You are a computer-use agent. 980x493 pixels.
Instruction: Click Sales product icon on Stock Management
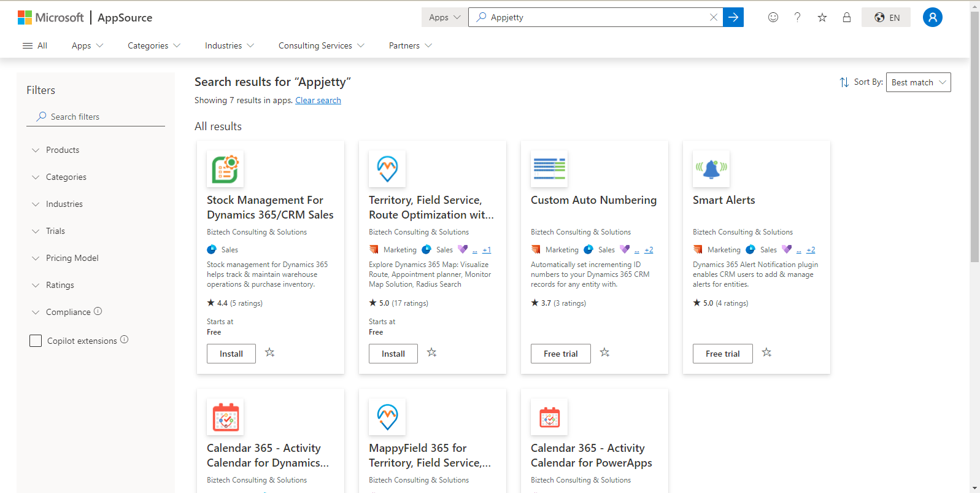click(212, 249)
